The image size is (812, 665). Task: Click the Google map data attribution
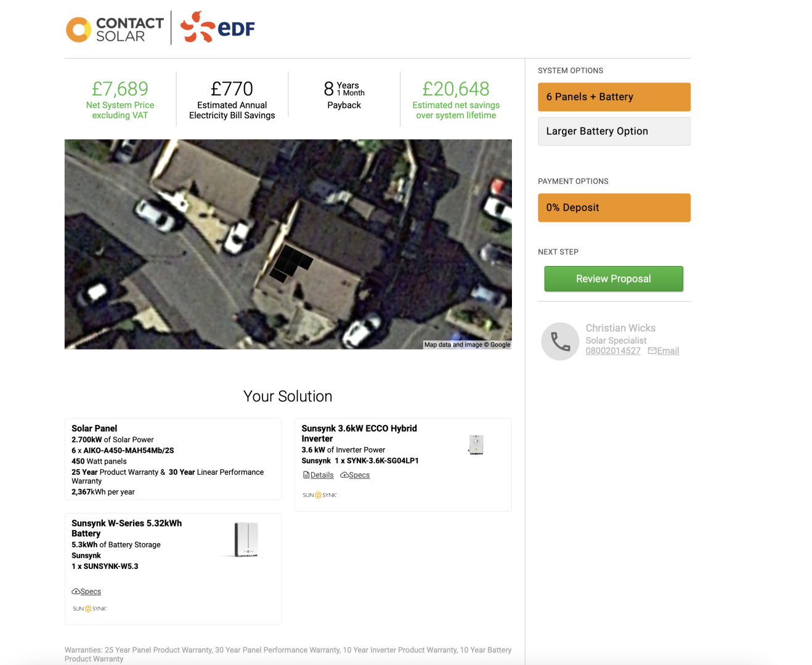[x=467, y=345]
